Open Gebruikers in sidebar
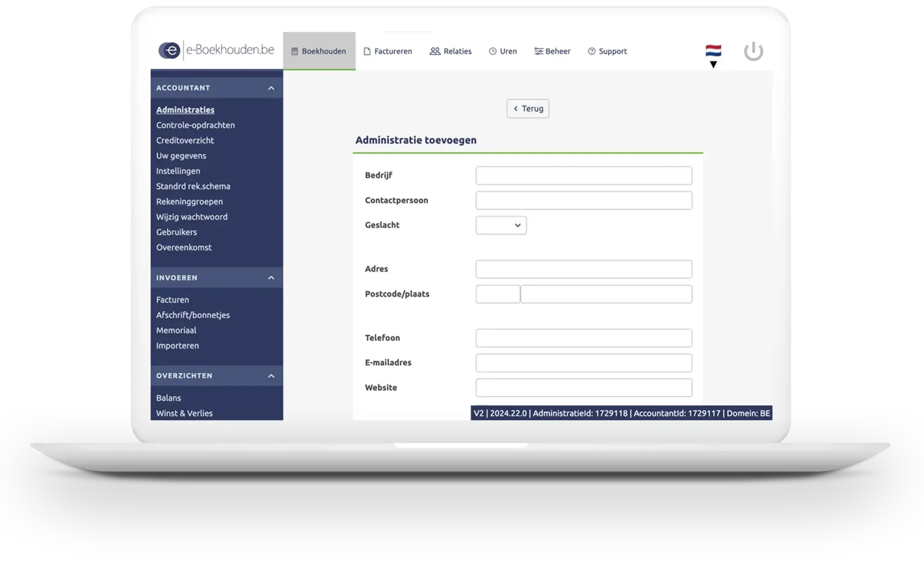 tap(176, 232)
